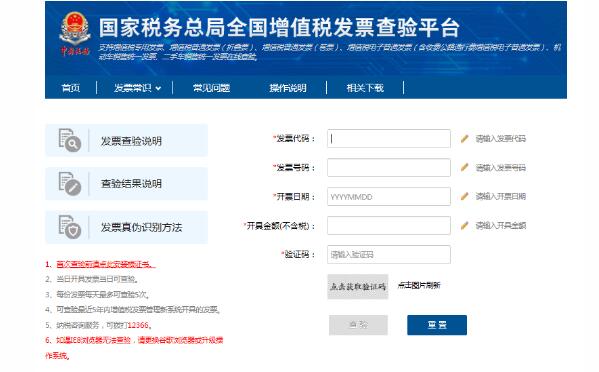Click the note about 最近5年内 invoices
Screen dimensions: 599x372
pyautogui.click(x=133, y=310)
